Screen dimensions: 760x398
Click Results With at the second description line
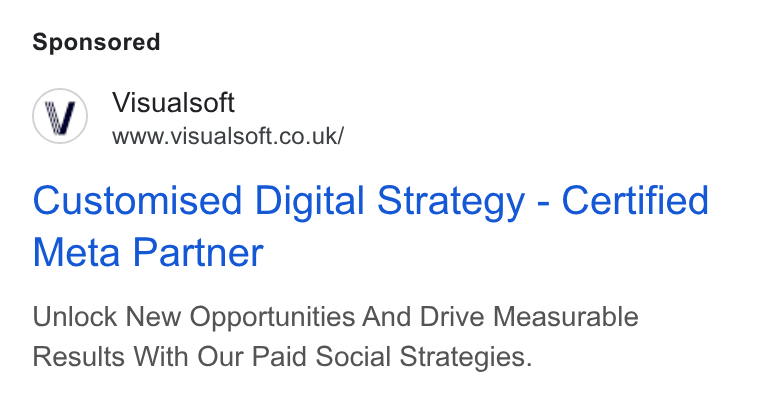[x=111, y=357]
